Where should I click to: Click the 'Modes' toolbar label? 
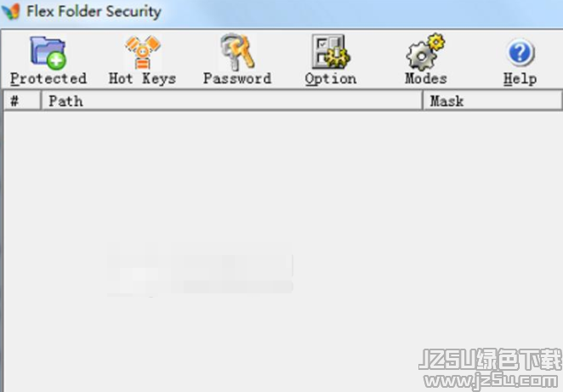coord(426,78)
